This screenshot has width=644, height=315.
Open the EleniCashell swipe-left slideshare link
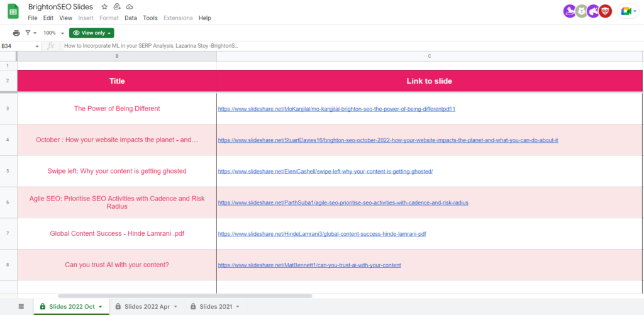pyautogui.click(x=325, y=171)
